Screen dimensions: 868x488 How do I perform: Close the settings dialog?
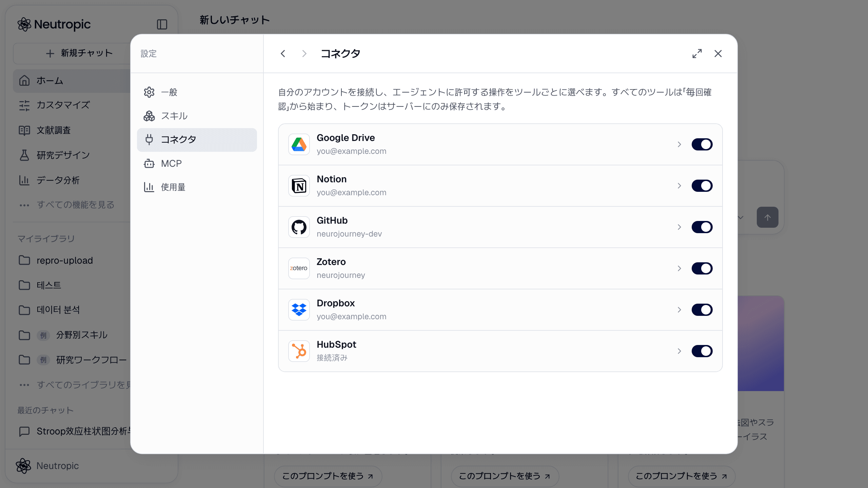718,54
